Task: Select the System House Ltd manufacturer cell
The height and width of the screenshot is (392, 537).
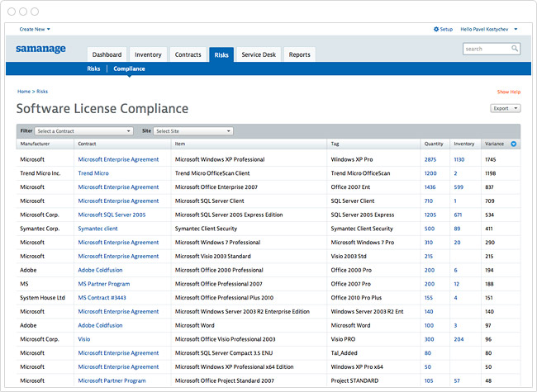Action: click(42, 298)
